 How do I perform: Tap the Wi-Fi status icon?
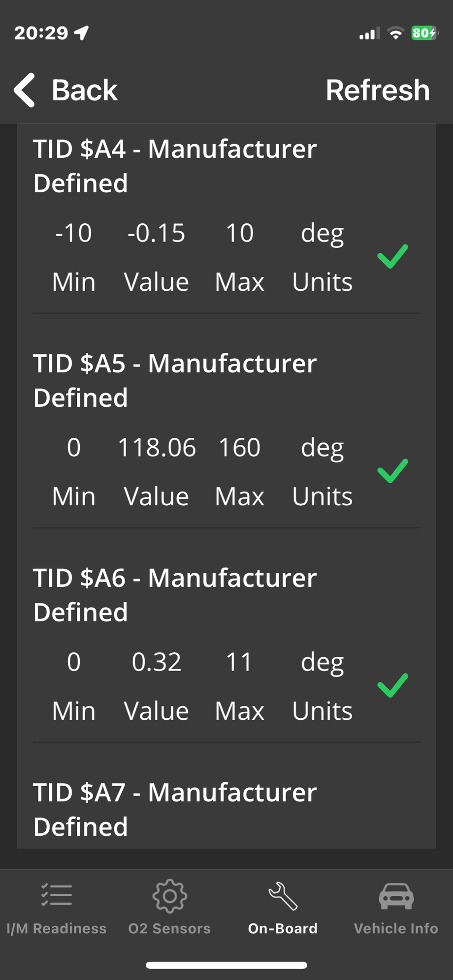coord(395,33)
